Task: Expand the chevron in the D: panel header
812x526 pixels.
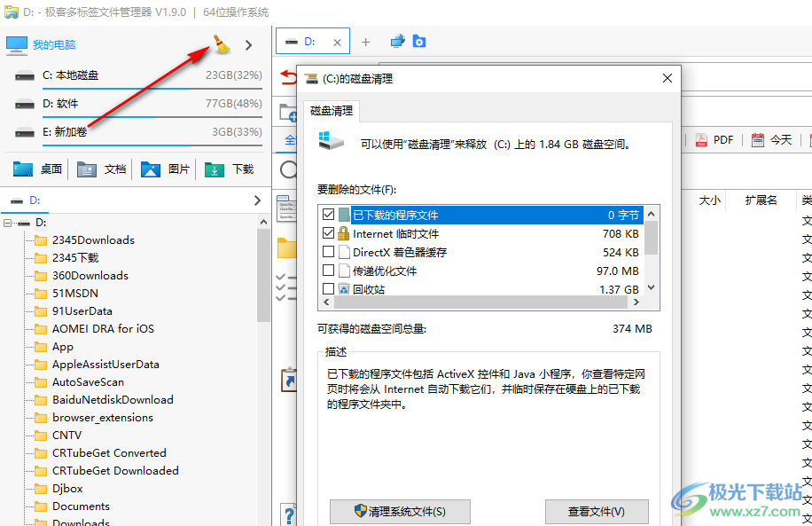Action: tap(257, 200)
